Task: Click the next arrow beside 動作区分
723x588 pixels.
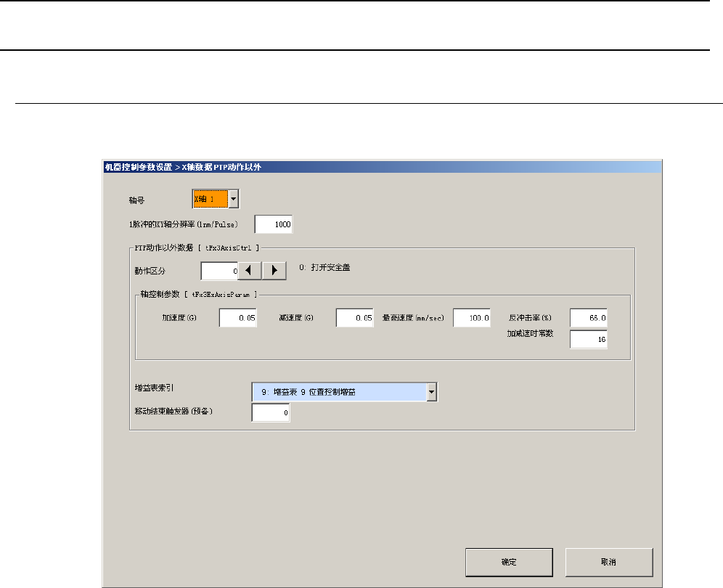Action: [274, 271]
